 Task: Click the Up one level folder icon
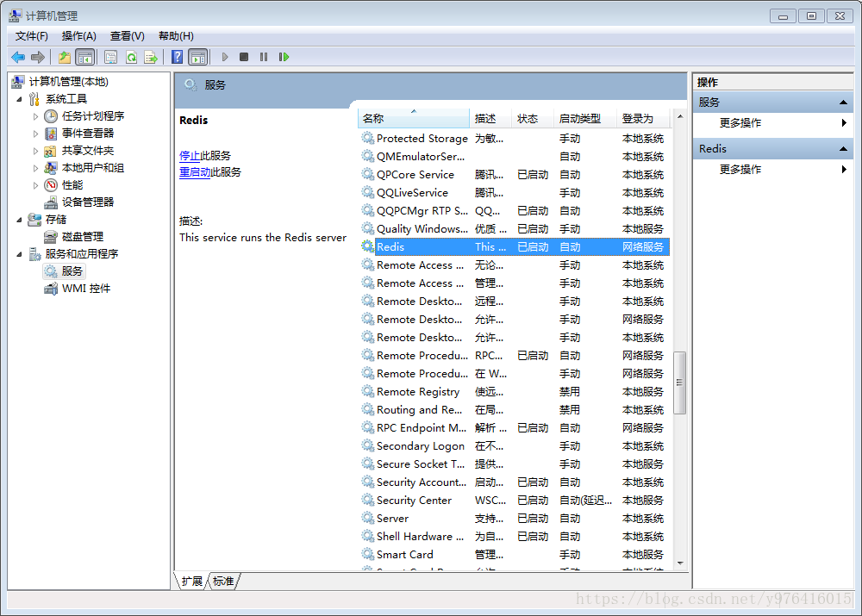65,57
